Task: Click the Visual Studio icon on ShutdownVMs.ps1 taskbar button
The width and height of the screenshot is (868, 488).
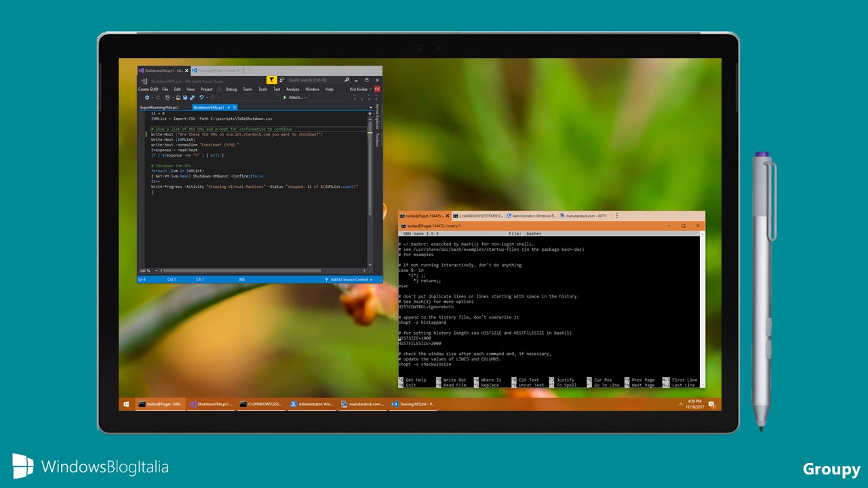Action: pyautogui.click(x=195, y=404)
